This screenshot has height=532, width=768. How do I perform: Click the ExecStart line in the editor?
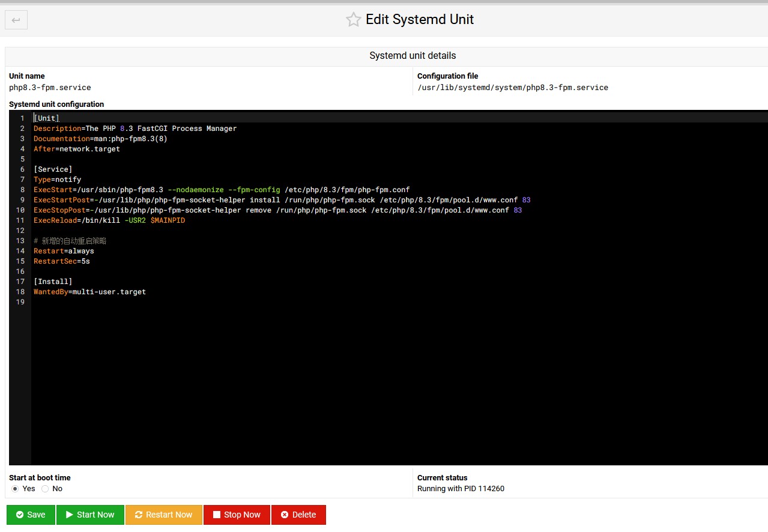(x=221, y=190)
